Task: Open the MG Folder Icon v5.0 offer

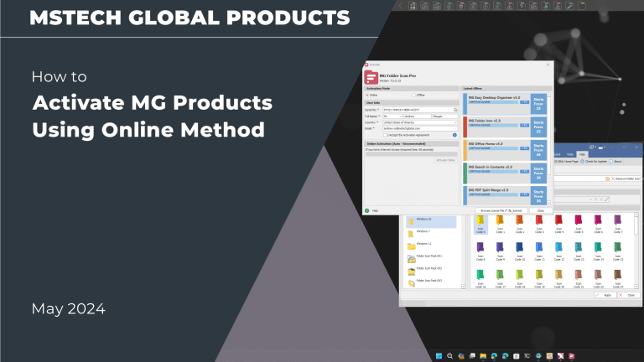Action: 505,127
